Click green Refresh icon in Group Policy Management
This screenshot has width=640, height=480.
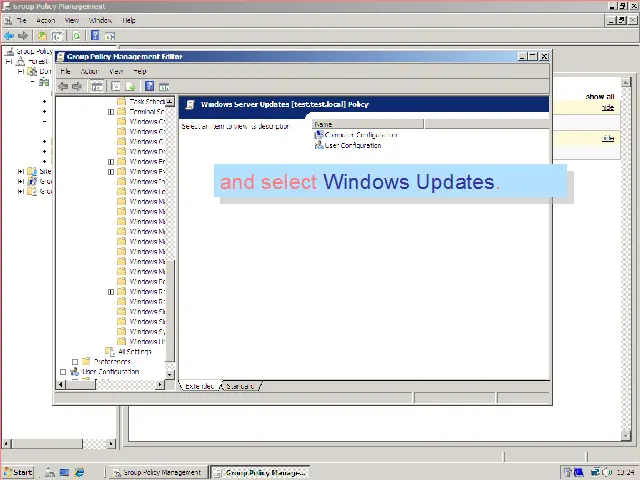point(76,36)
